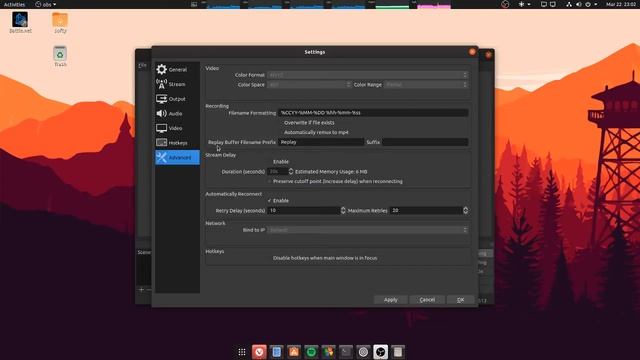Image resolution: width=640 pixels, height=360 pixels.
Task: Open the Hotkeys settings section
Action: [x=177, y=143]
